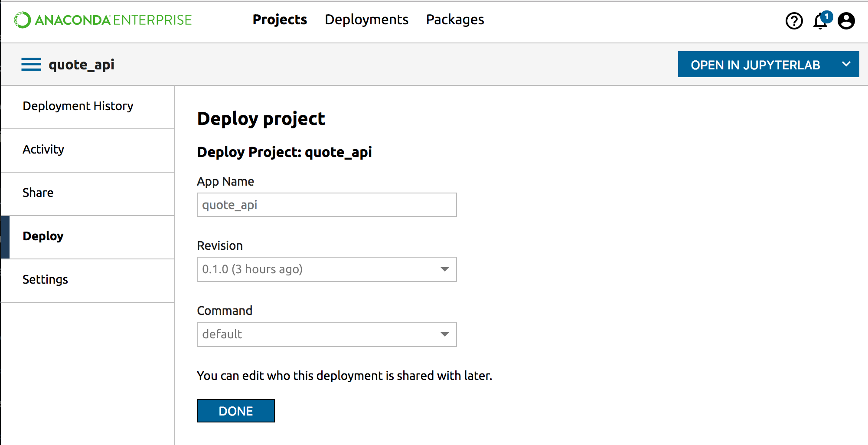This screenshot has width=868, height=445.
Task: Click the notification count badge
Action: point(827,16)
